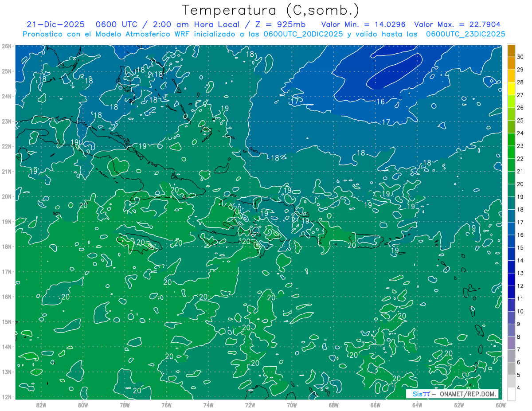Click the '21N' latitude axis label
This screenshot has width=532, height=411.
click(6, 172)
